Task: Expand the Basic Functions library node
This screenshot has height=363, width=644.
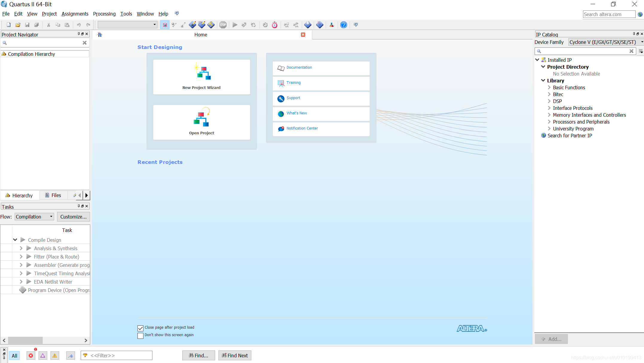Action: tap(549, 87)
